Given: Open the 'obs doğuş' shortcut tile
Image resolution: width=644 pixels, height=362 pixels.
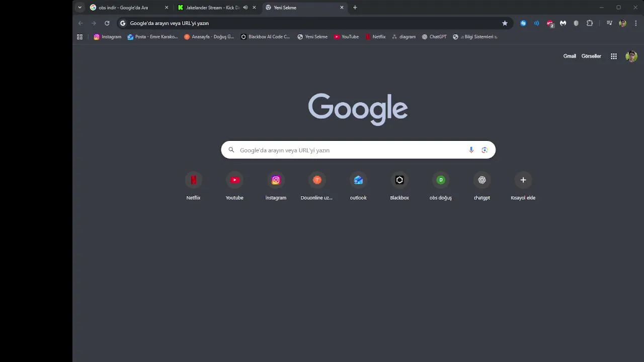Looking at the screenshot, I should coord(441,187).
